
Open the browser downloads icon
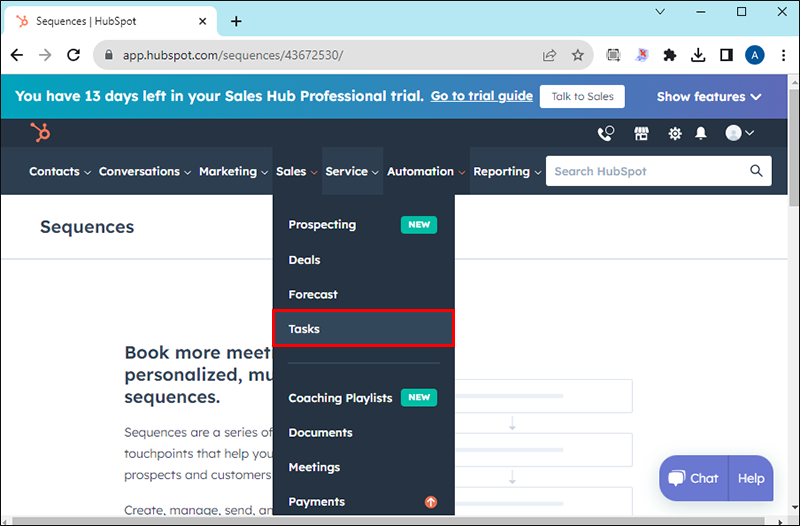point(698,55)
